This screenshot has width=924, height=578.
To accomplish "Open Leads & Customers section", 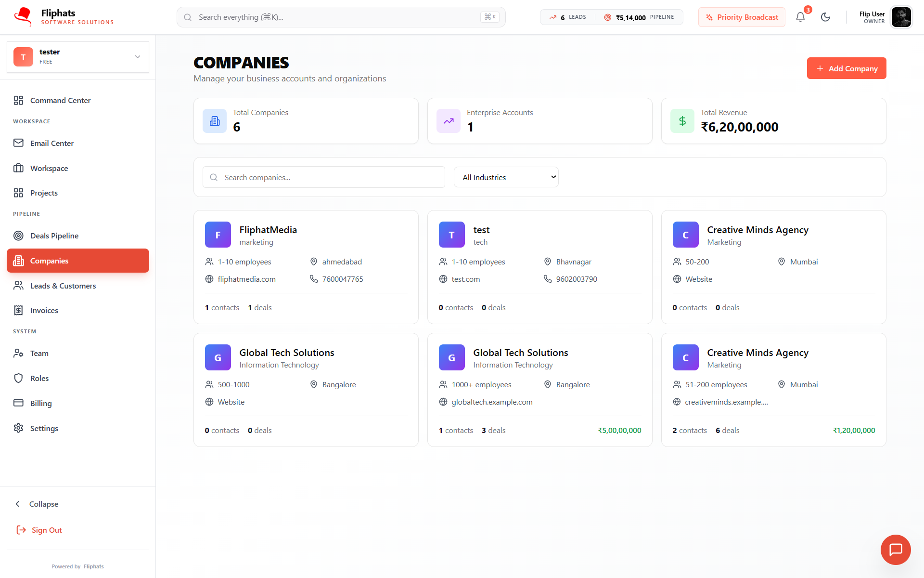I will coord(63,286).
